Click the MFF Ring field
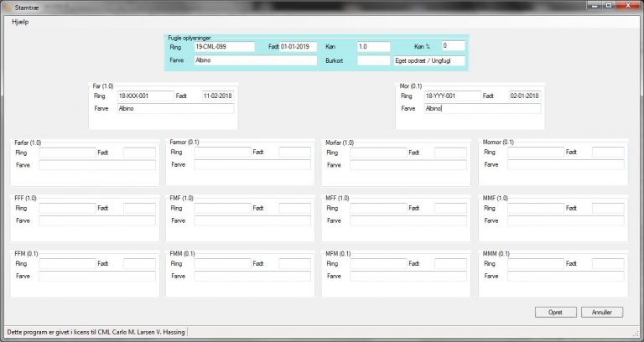The width and height of the screenshot is (644, 342). [379, 208]
